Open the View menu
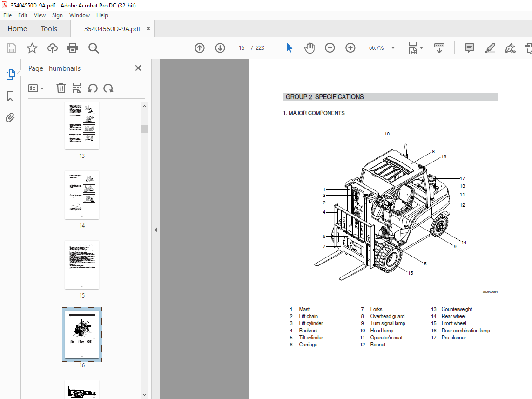The width and height of the screenshot is (532, 399). coord(40,15)
